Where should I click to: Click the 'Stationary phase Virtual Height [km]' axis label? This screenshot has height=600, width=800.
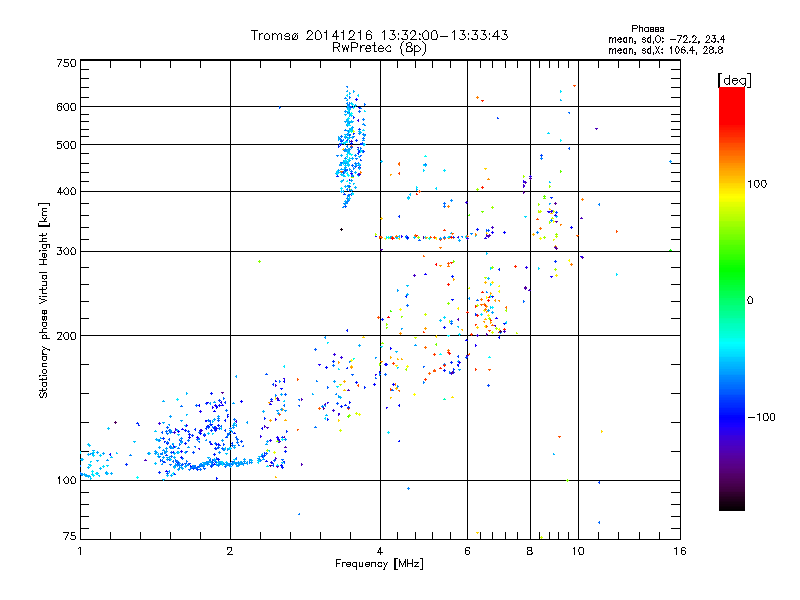44,300
